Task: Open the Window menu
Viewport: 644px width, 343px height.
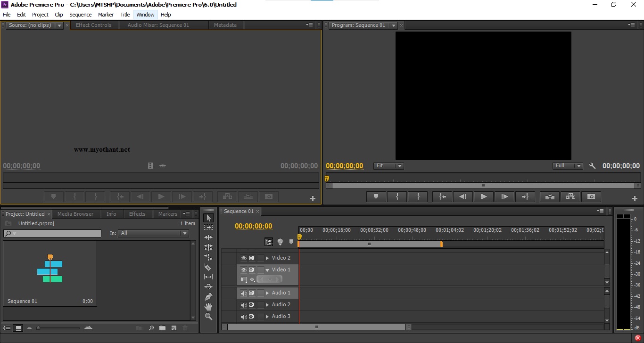Action: click(145, 15)
